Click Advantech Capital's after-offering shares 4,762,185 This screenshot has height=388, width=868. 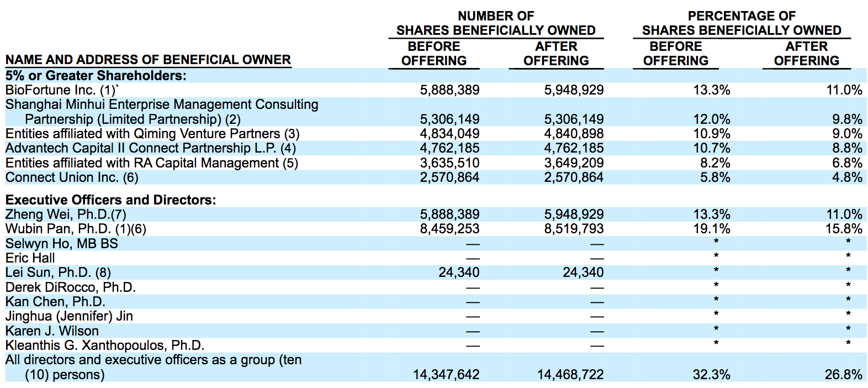574,148
